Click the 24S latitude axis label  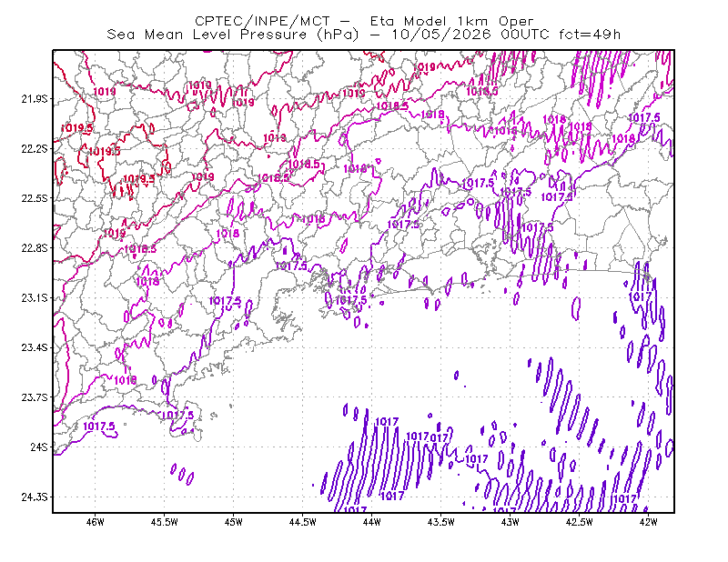pos(39,447)
